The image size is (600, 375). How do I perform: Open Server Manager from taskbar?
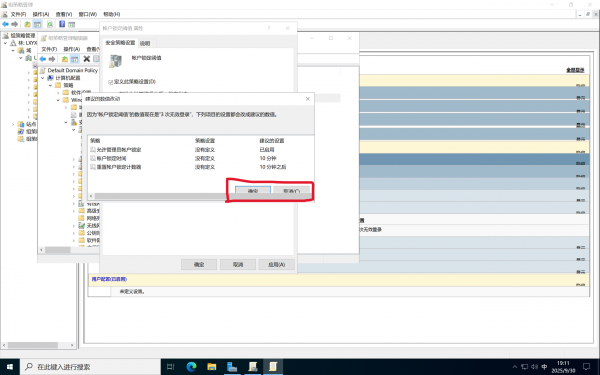click(232, 367)
